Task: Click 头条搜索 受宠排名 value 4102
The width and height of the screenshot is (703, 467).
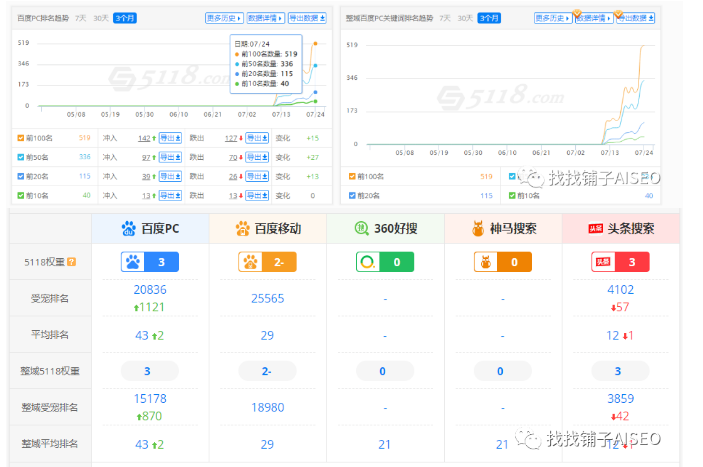Action: pyautogui.click(x=621, y=290)
